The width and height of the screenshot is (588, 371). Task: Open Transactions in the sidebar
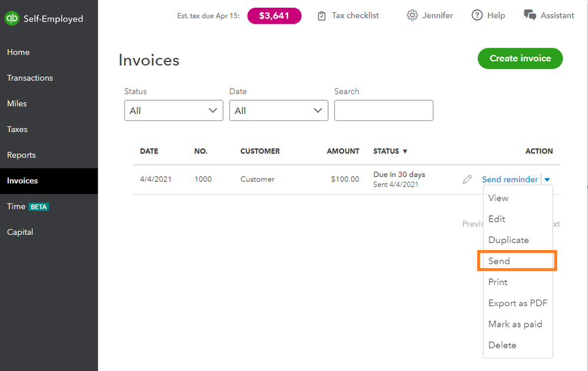(x=49, y=78)
